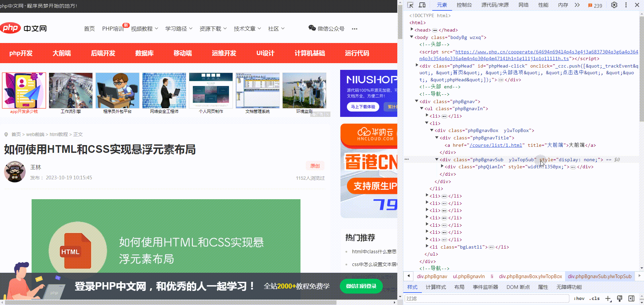Toggle the device toolbar emulation icon
644x305 pixels.
(x=422, y=5)
